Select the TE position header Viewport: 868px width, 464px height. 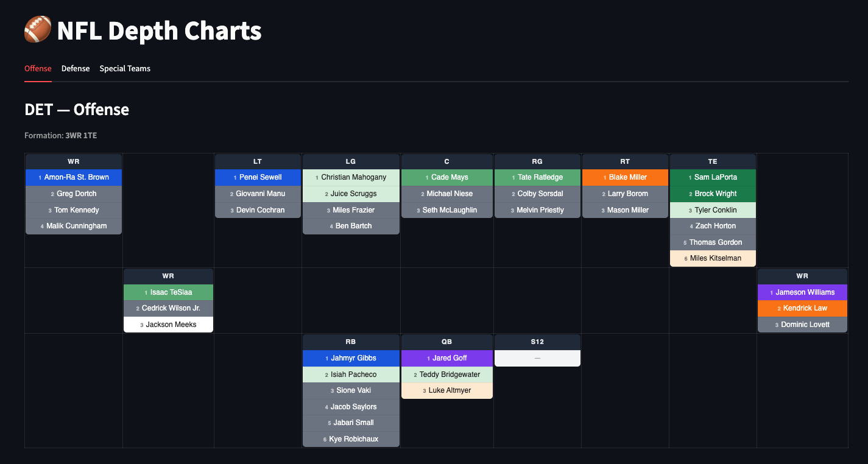(713, 161)
